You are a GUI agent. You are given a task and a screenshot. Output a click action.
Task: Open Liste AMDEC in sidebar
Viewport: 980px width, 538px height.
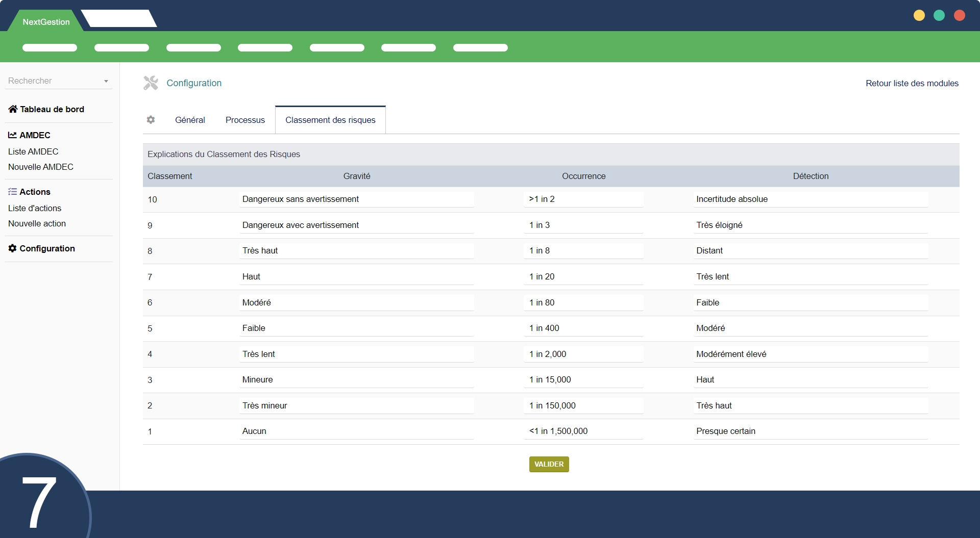click(x=33, y=151)
